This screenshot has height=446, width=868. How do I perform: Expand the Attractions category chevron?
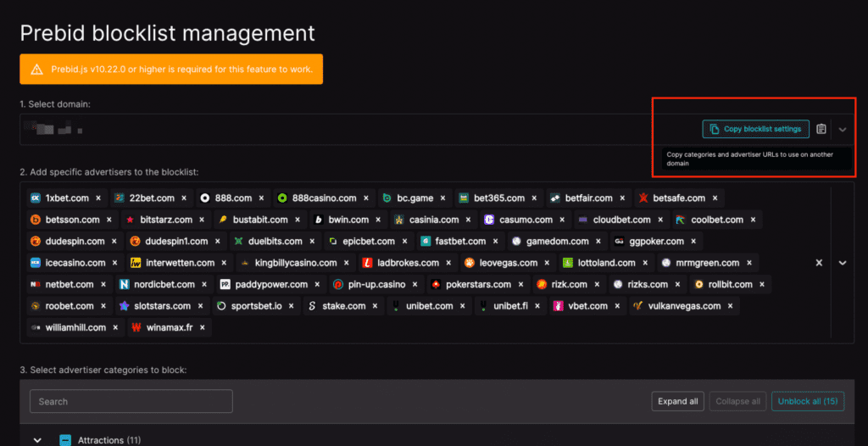pos(37,440)
